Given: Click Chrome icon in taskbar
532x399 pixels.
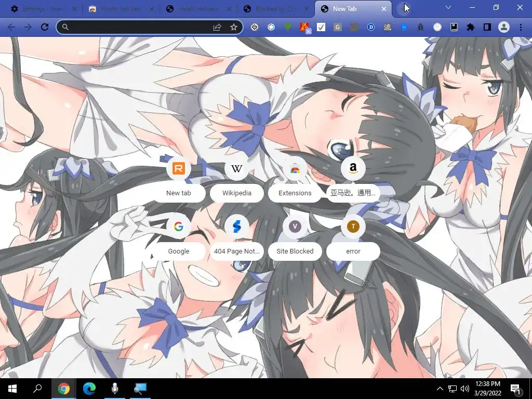Looking at the screenshot, I should tap(64, 389).
